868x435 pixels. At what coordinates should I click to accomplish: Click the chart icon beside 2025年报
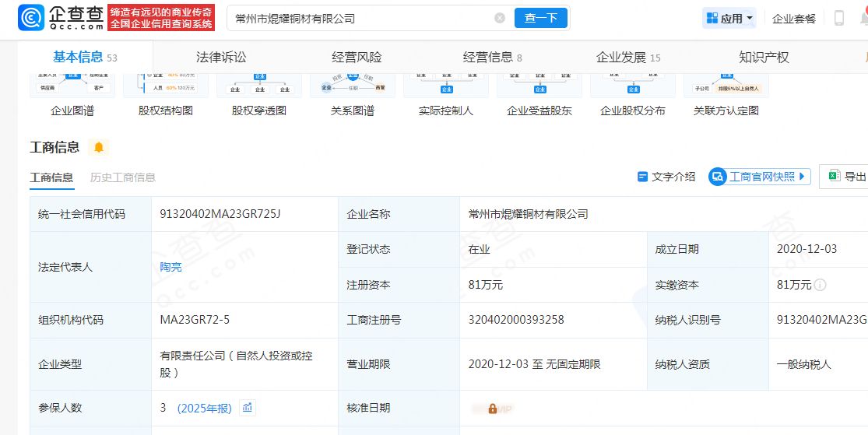tap(248, 408)
